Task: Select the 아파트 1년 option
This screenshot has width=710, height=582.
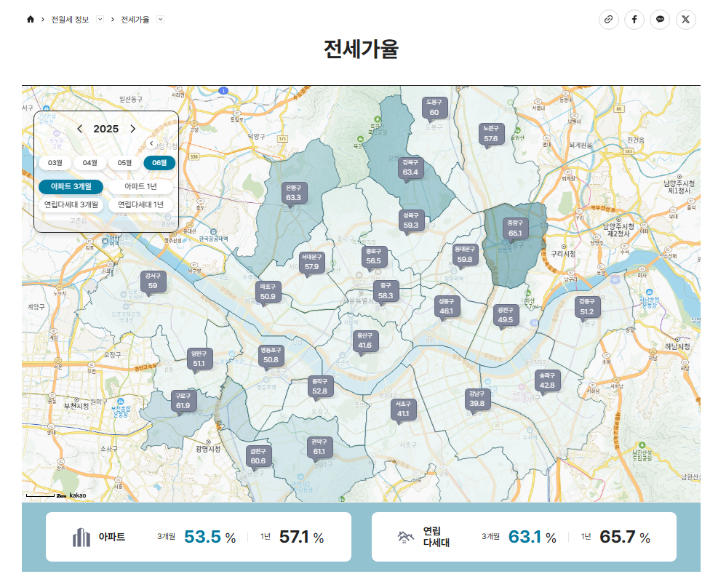Action: (x=141, y=187)
